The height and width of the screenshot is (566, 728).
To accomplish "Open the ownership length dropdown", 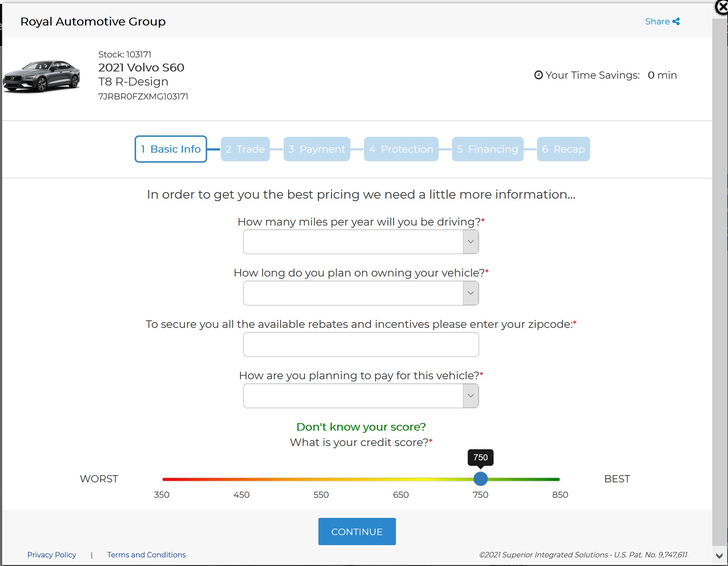I will (361, 293).
